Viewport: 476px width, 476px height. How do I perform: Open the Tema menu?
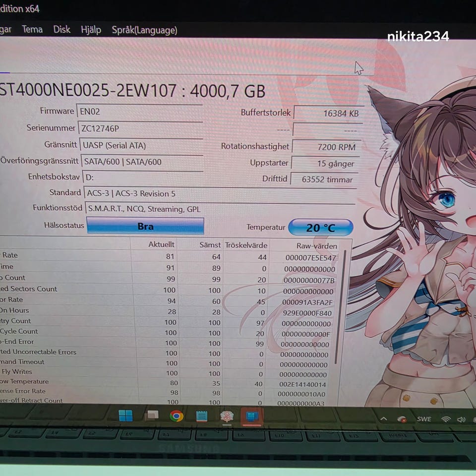tap(32, 29)
